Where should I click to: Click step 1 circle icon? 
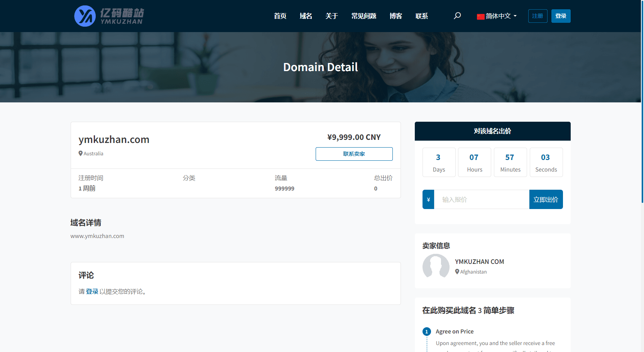click(x=427, y=332)
